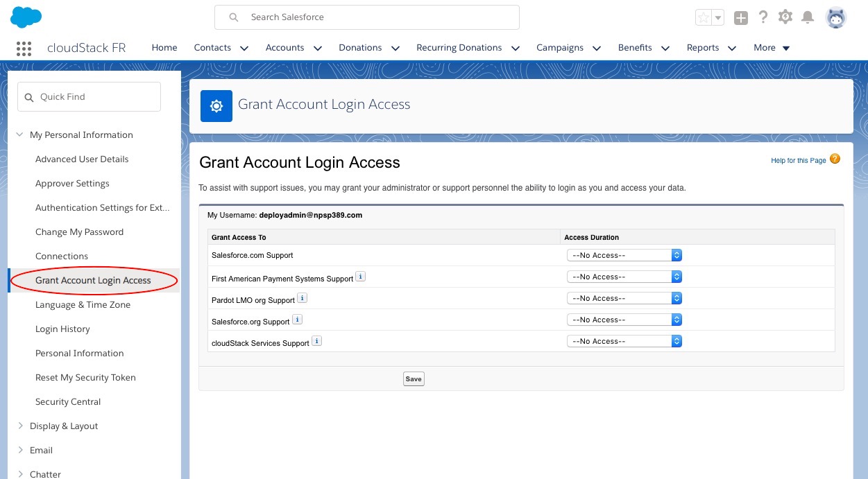The height and width of the screenshot is (479, 868).
Task: Click the Favorites star icon
Action: 704,18
